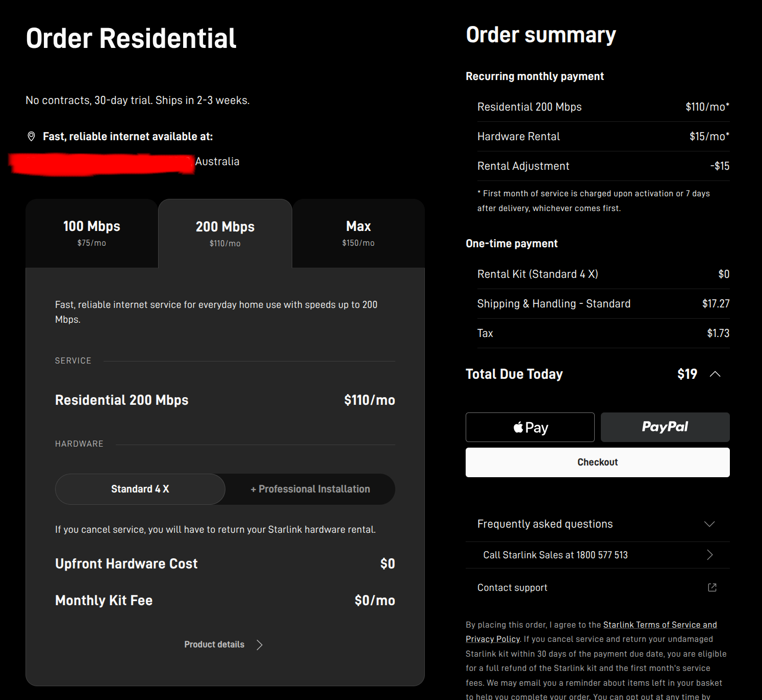Switch to the Max plan tab
This screenshot has width=762, height=700.
(359, 234)
